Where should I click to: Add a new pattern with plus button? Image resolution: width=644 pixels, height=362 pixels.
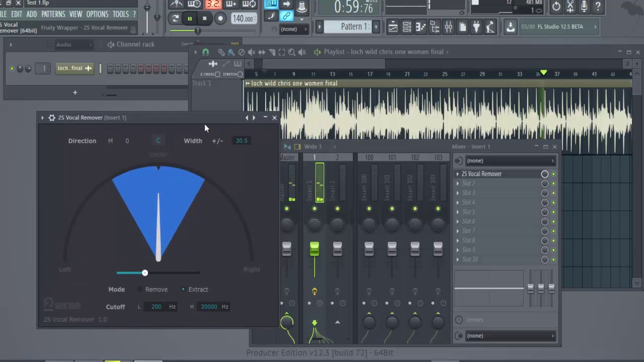click(x=376, y=27)
